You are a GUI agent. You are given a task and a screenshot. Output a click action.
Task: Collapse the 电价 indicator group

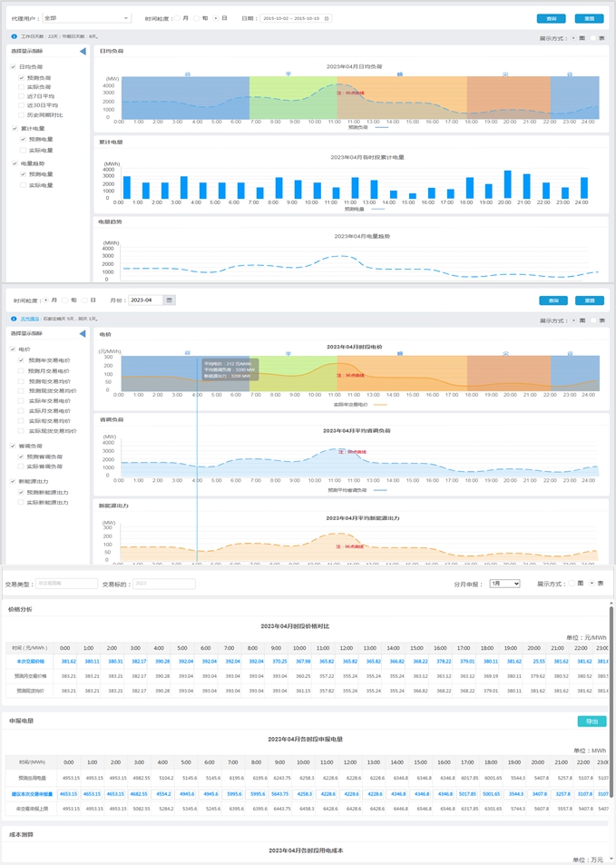point(13,349)
